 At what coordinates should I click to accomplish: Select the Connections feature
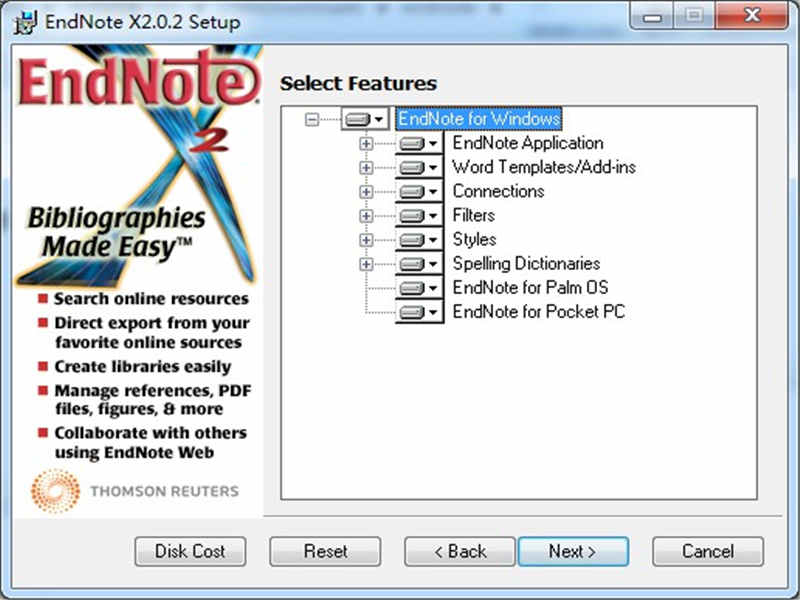pos(498,191)
